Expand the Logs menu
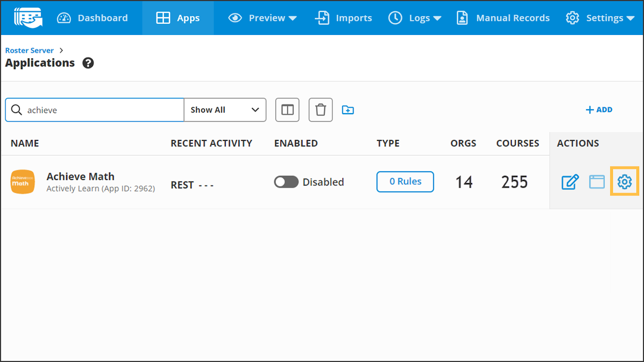The width and height of the screenshot is (644, 362). click(415, 18)
